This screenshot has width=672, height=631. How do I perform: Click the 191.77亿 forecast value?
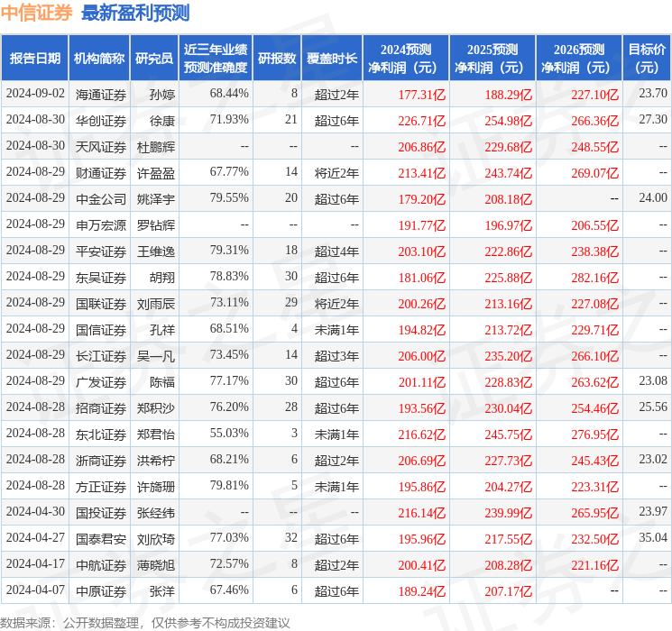tap(422, 225)
